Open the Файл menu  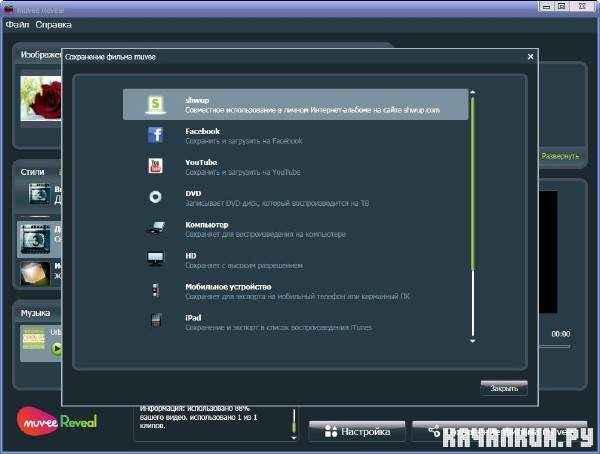tap(17, 25)
